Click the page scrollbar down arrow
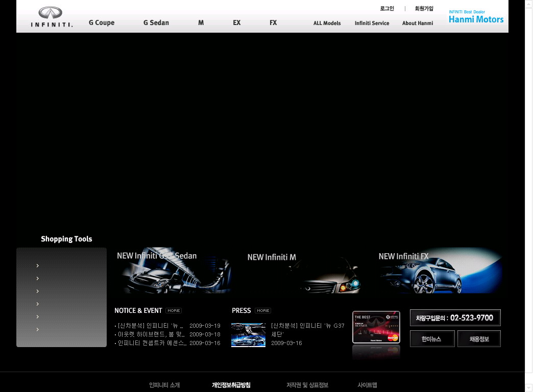Viewport: 533px width, 392px height. [x=529, y=387]
